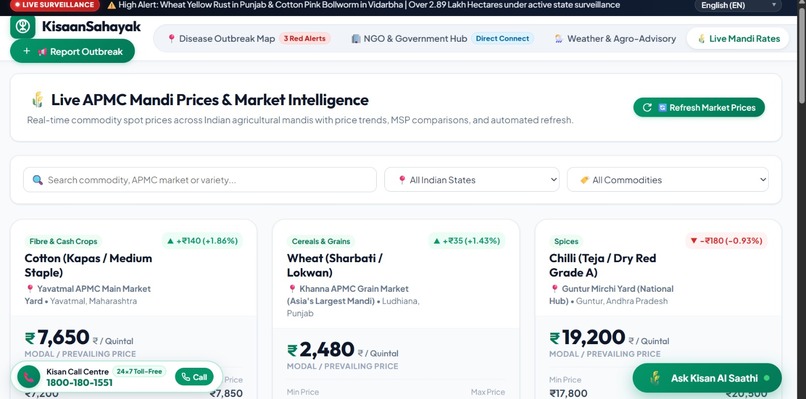Click the LIVE SURVEILLANCE badge
806x399 pixels.
[54, 5]
